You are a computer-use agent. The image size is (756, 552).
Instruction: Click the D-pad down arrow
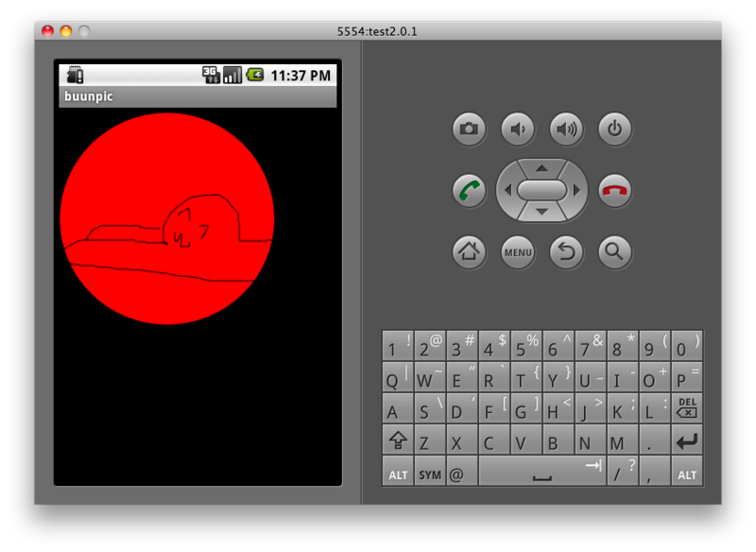tap(541, 212)
